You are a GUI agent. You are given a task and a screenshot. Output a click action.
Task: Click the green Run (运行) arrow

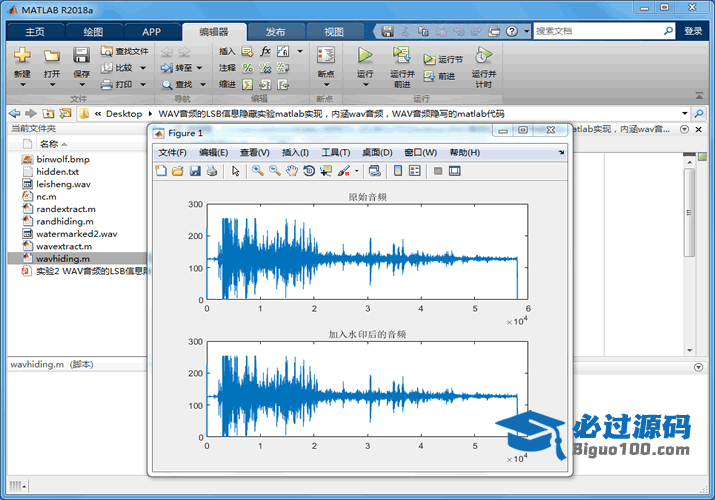pyautogui.click(x=365, y=55)
